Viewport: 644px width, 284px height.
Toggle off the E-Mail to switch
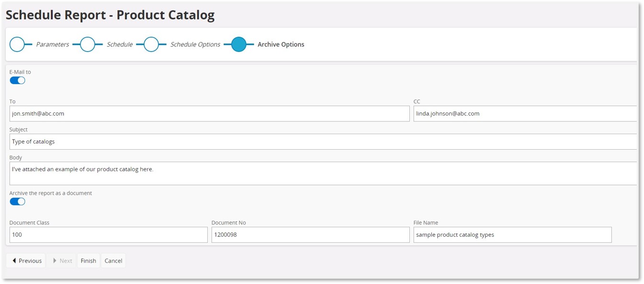[x=17, y=80]
